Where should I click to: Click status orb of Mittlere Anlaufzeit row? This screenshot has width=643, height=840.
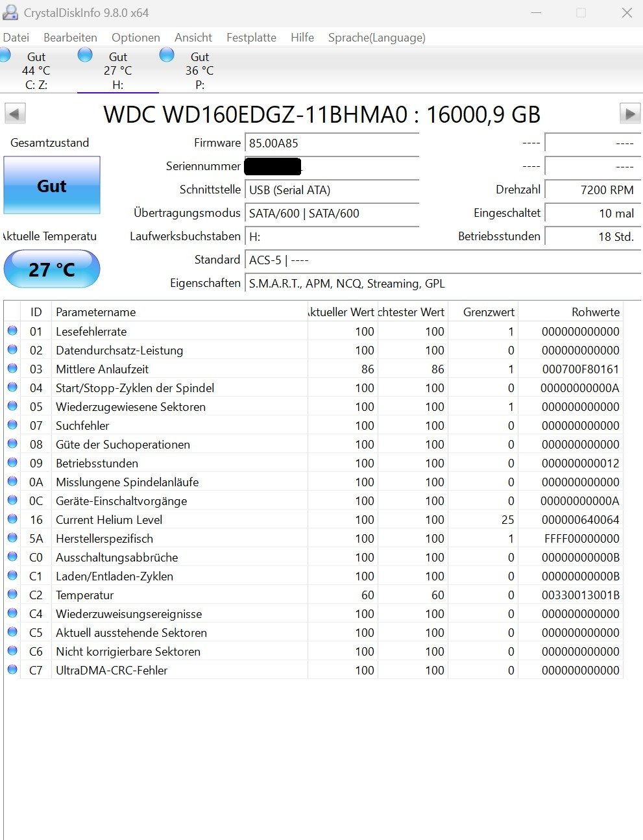click(12, 368)
